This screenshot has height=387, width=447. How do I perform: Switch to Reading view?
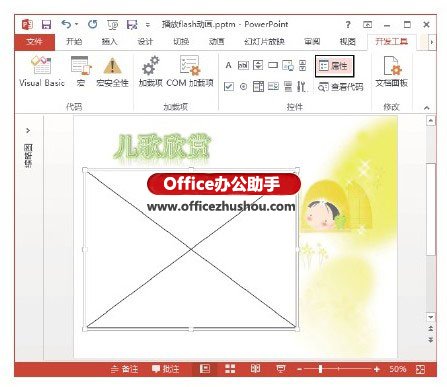tap(255, 369)
